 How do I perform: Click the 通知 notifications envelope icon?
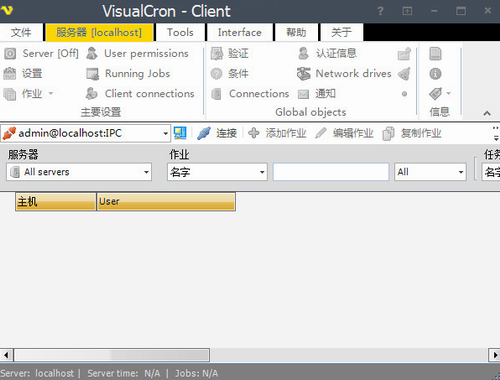tap(303, 94)
